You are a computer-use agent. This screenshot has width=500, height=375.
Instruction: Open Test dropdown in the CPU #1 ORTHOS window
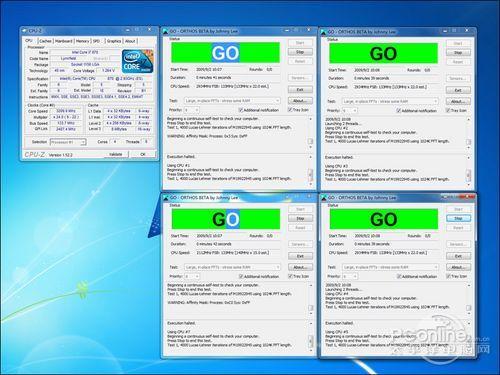point(232,101)
